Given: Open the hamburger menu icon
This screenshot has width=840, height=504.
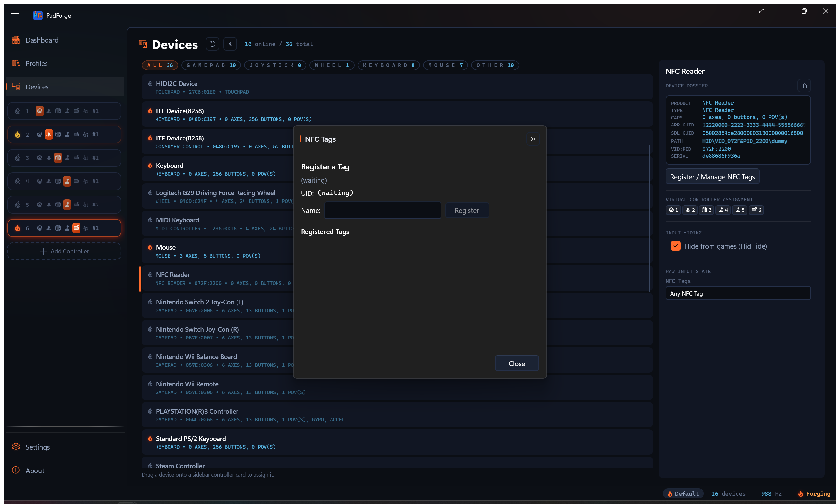Looking at the screenshot, I should pos(15,15).
